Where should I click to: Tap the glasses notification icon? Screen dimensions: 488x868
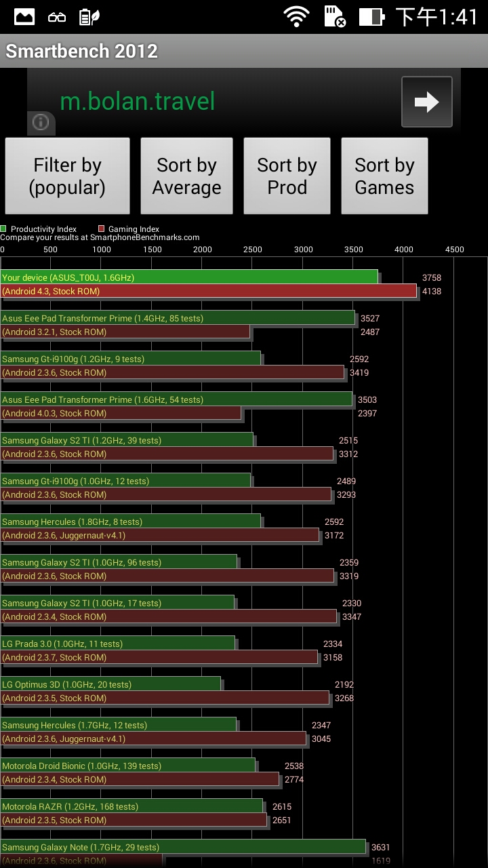pos(57,18)
